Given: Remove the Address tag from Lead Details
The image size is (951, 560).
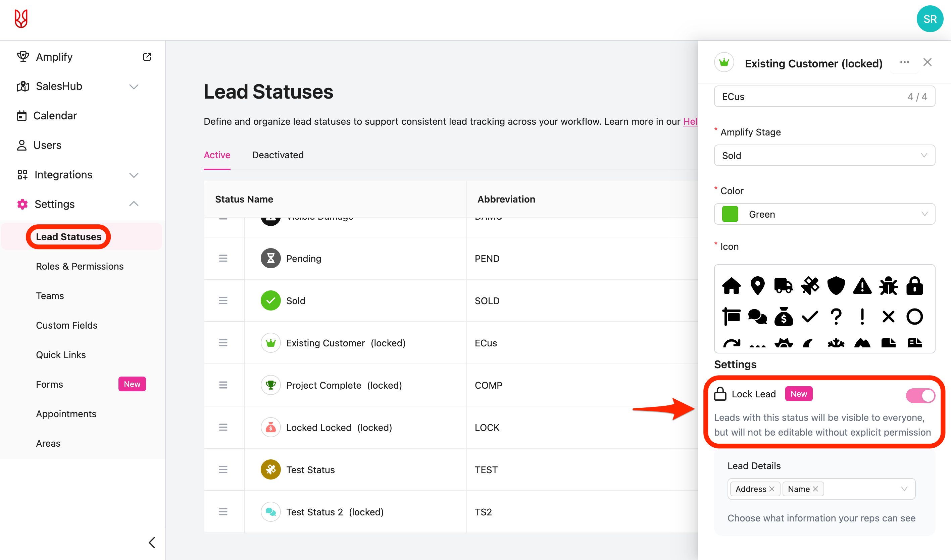Looking at the screenshot, I should tap(772, 489).
